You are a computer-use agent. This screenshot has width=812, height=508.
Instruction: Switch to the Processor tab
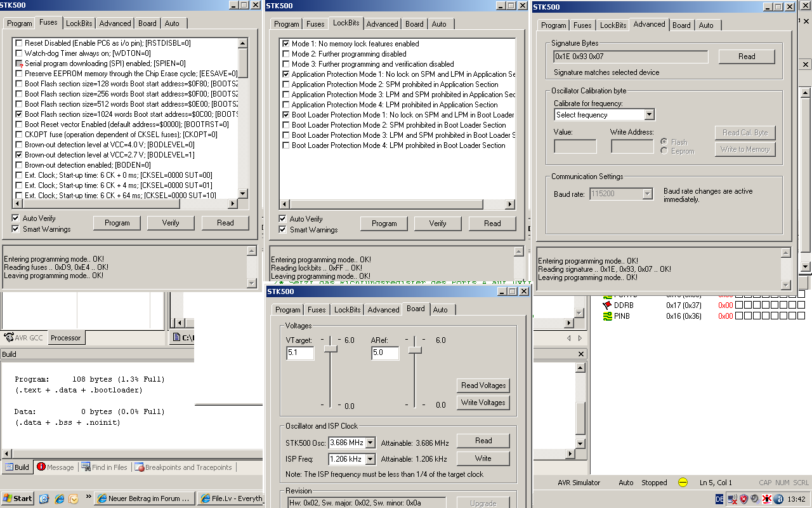[66, 338]
